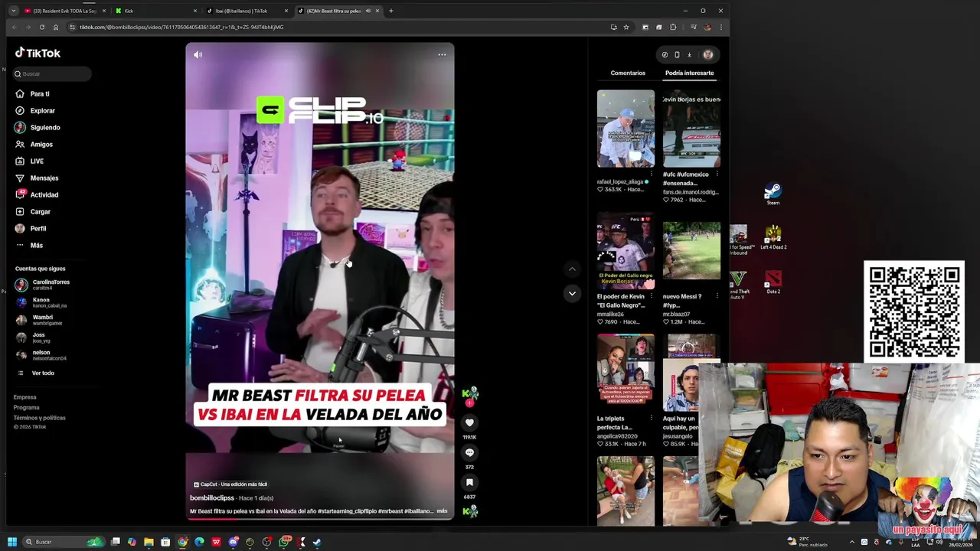Open the bombilloclipss author name
980x551 pixels.
click(212, 498)
